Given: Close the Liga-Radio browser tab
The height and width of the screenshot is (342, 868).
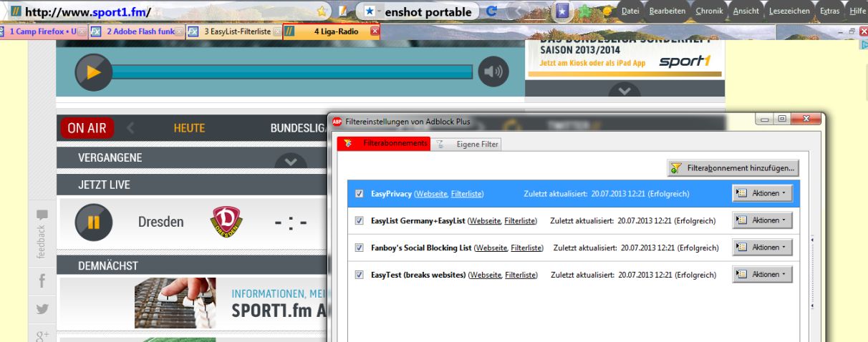Looking at the screenshot, I should tap(375, 31).
